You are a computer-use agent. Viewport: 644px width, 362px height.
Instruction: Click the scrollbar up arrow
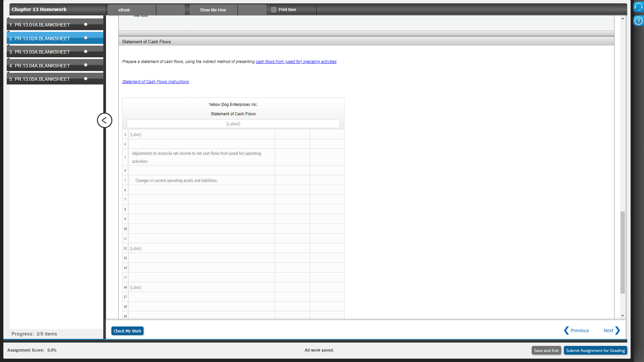tap(623, 18)
